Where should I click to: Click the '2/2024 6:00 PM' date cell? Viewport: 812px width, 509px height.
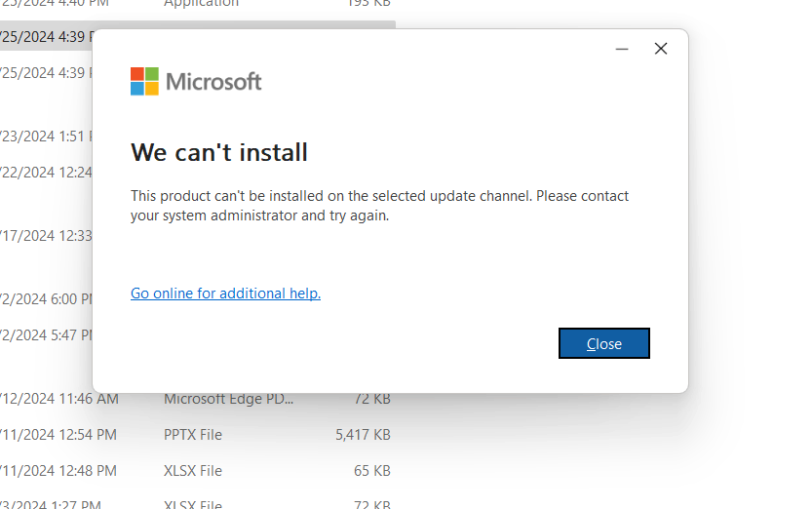(x=46, y=298)
